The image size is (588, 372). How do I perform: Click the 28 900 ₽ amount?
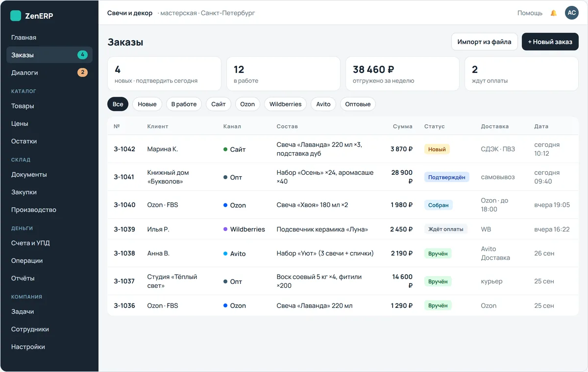coord(402,177)
